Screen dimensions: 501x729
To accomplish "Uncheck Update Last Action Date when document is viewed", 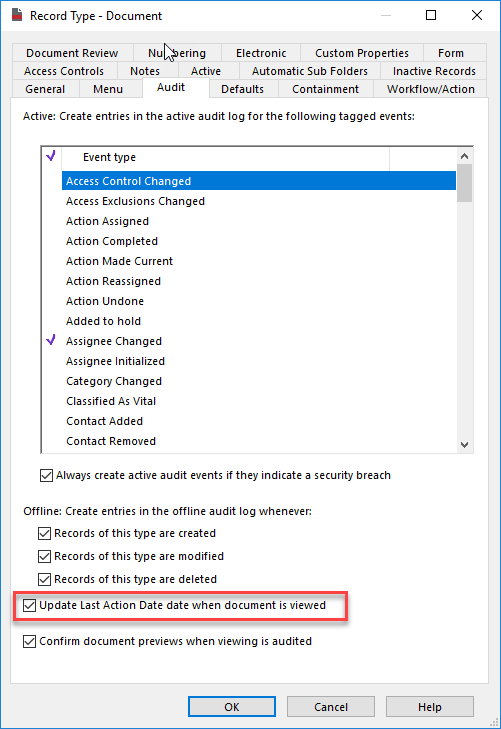I will coord(29,605).
